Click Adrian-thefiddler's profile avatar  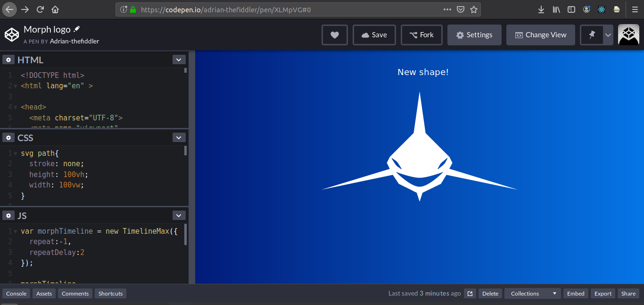pos(628,34)
